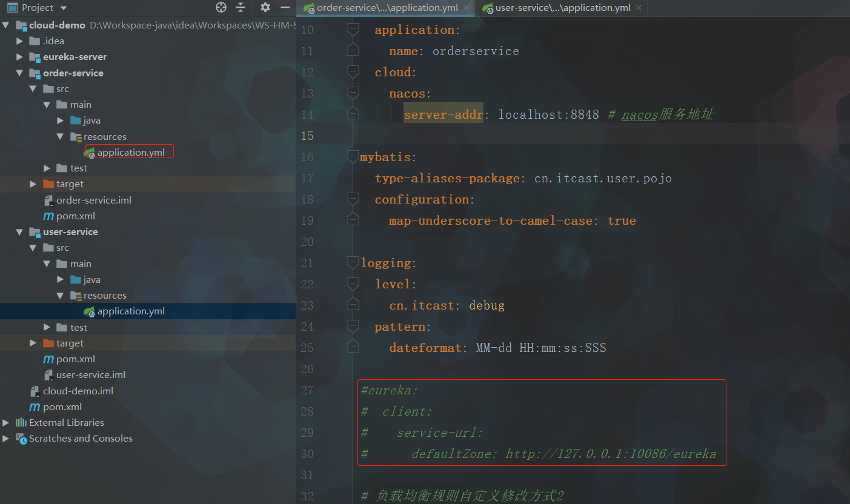Select test folder under user-service
Viewport: 850px width, 504px height.
72,328
